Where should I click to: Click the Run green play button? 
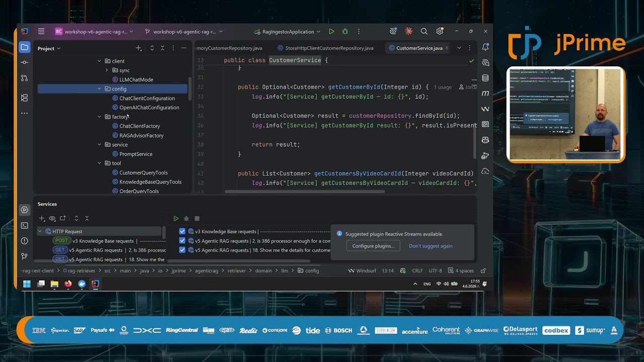331,31
